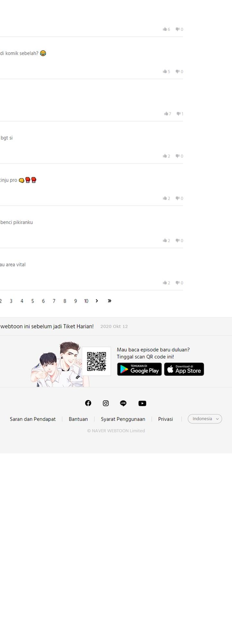Go to next comments page arrow
232x644 pixels.
click(x=97, y=301)
